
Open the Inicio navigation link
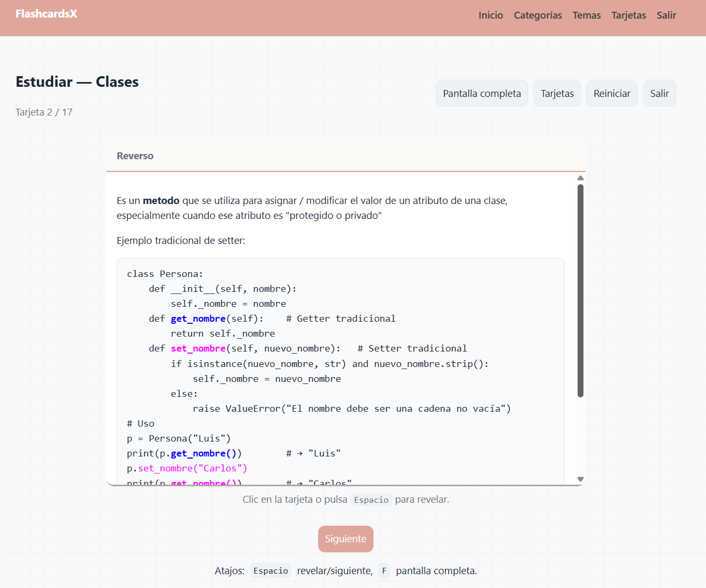coord(490,15)
